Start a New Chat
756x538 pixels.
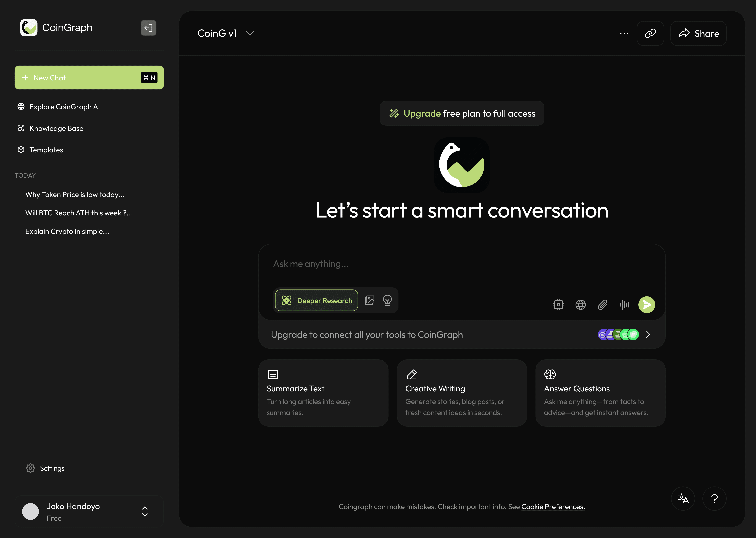(x=89, y=77)
